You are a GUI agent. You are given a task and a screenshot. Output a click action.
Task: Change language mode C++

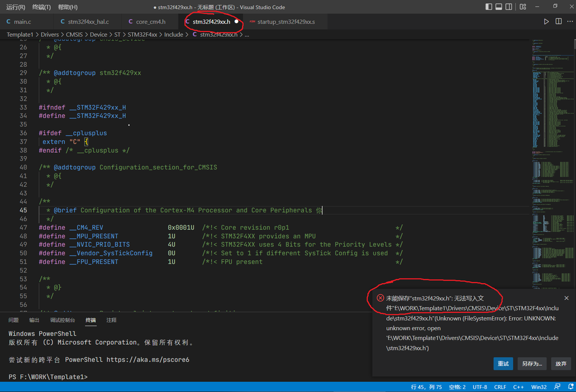coord(518,387)
